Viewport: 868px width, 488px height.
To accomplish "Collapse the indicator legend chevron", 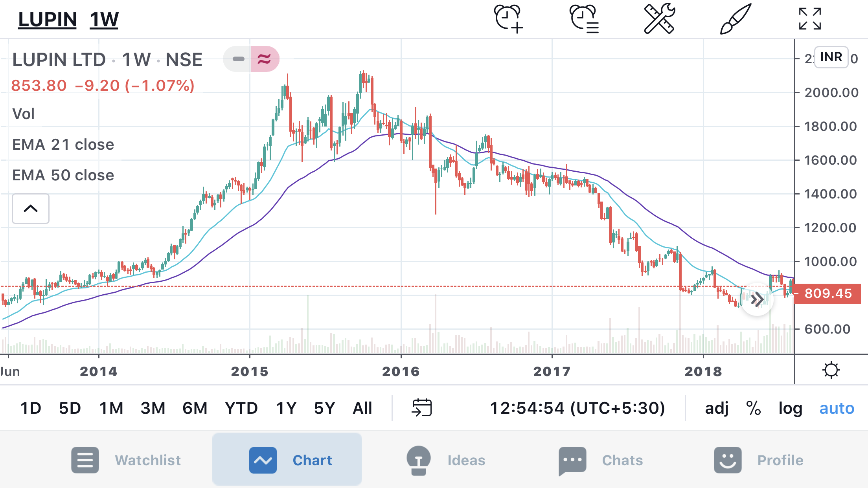I will (31, 209).
